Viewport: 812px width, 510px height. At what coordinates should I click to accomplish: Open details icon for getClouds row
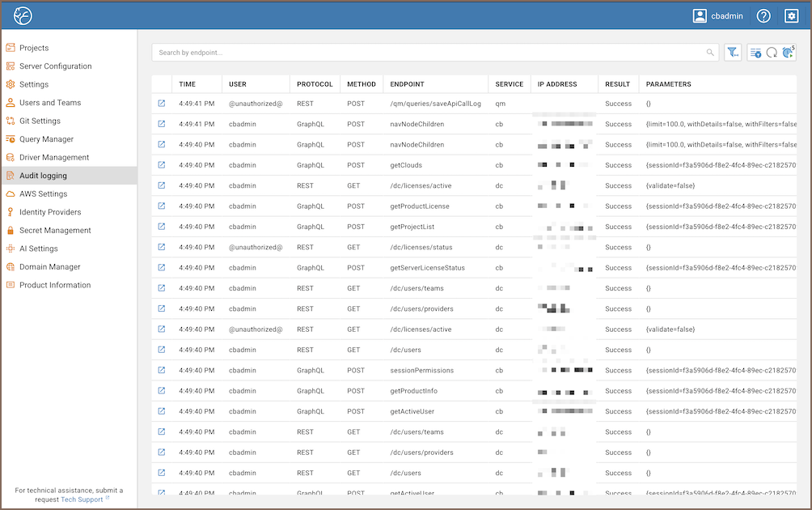click(162, 165)
